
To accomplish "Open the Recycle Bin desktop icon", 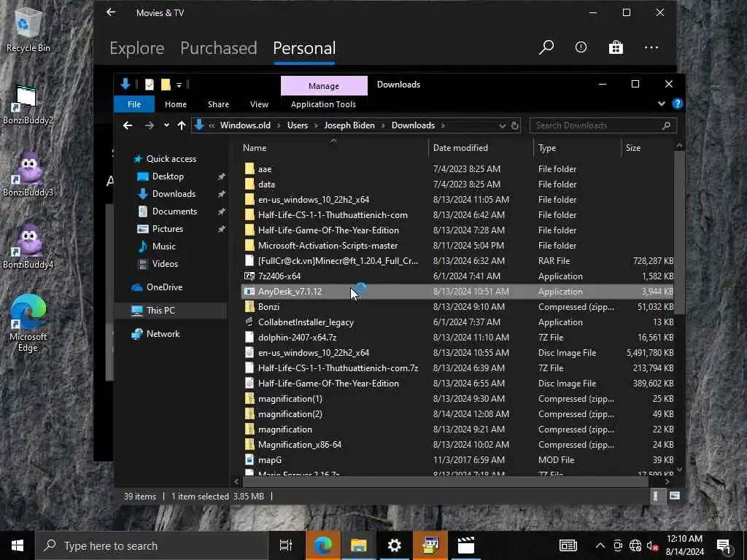I will pyautogui.click(x=28, y=29).
